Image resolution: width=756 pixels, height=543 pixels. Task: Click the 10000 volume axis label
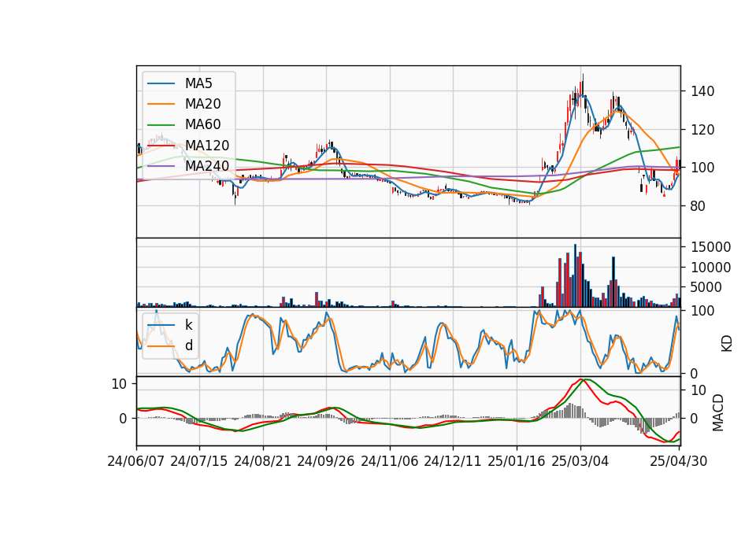click(710, 268)
